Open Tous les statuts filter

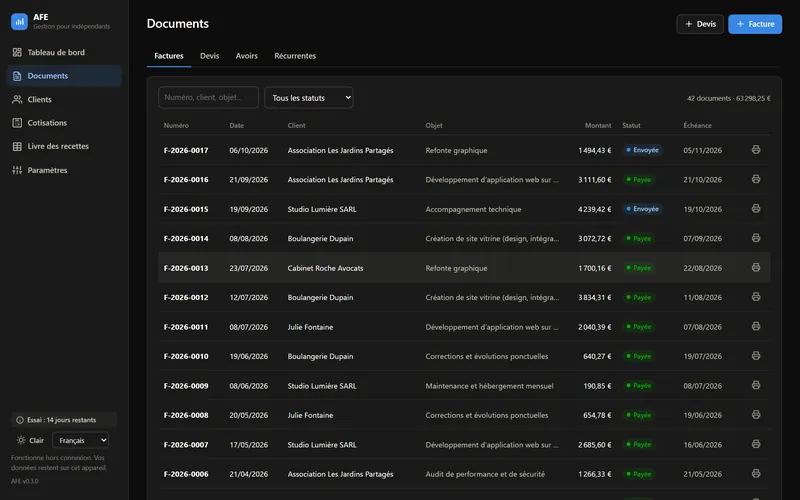309,97
